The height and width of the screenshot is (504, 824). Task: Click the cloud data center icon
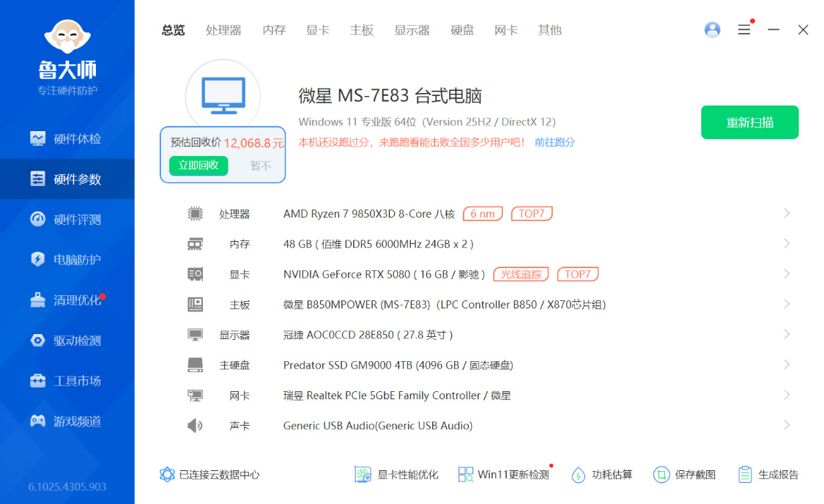click(167, 475)
